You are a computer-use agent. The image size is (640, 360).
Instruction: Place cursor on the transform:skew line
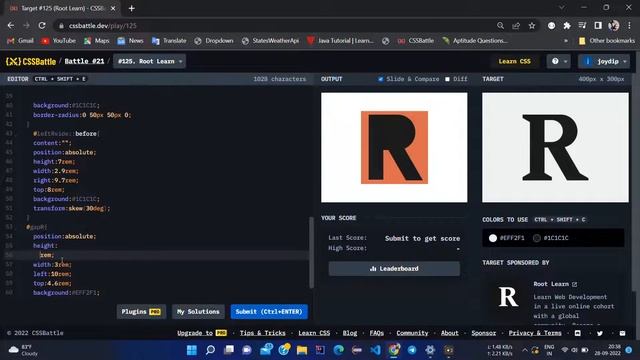tap(71, 208)
